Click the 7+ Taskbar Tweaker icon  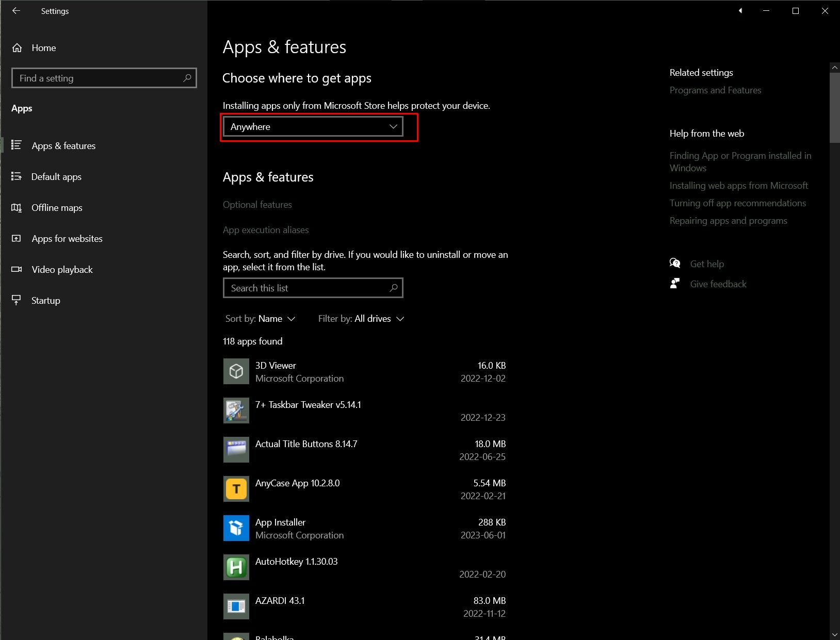click(236, 411)
